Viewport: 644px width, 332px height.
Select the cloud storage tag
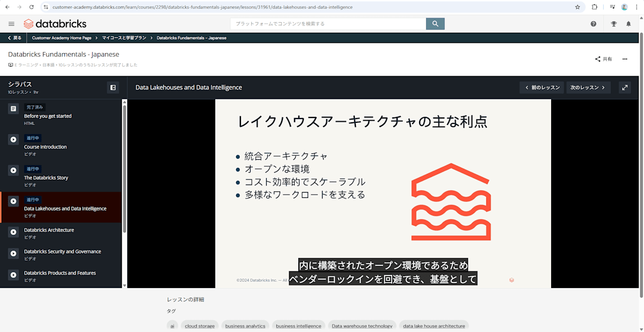coord(200,326)
